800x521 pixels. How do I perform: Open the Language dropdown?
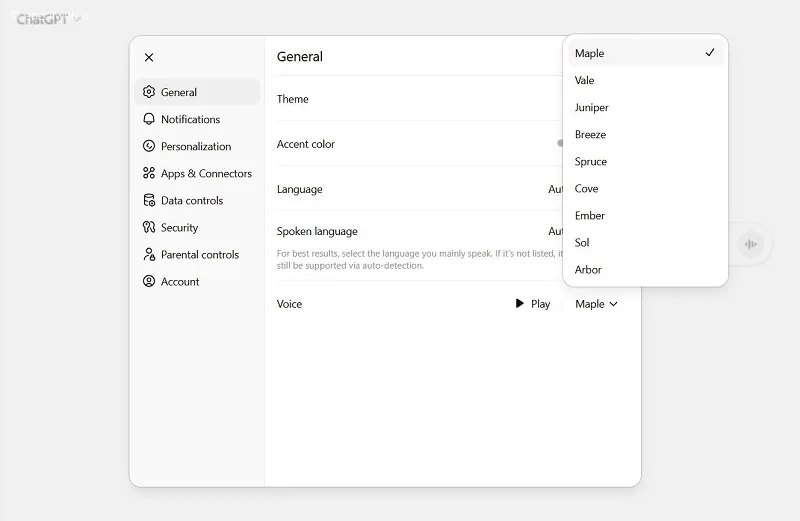555,189
